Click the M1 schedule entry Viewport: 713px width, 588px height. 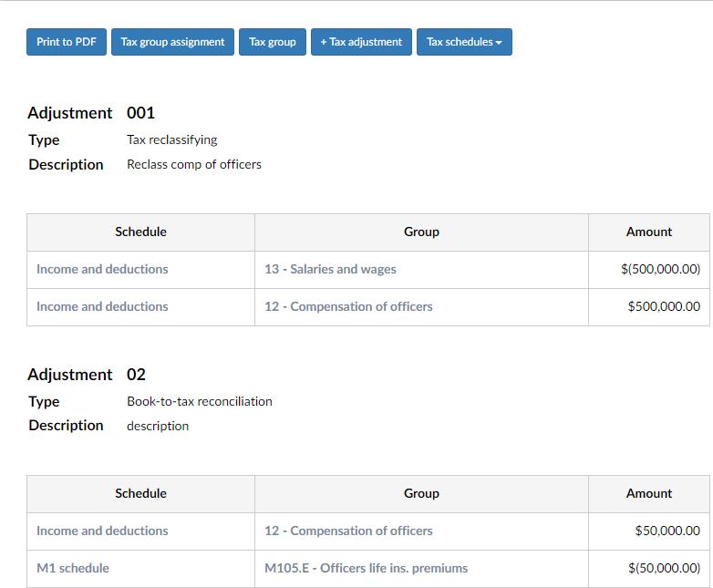73,568
